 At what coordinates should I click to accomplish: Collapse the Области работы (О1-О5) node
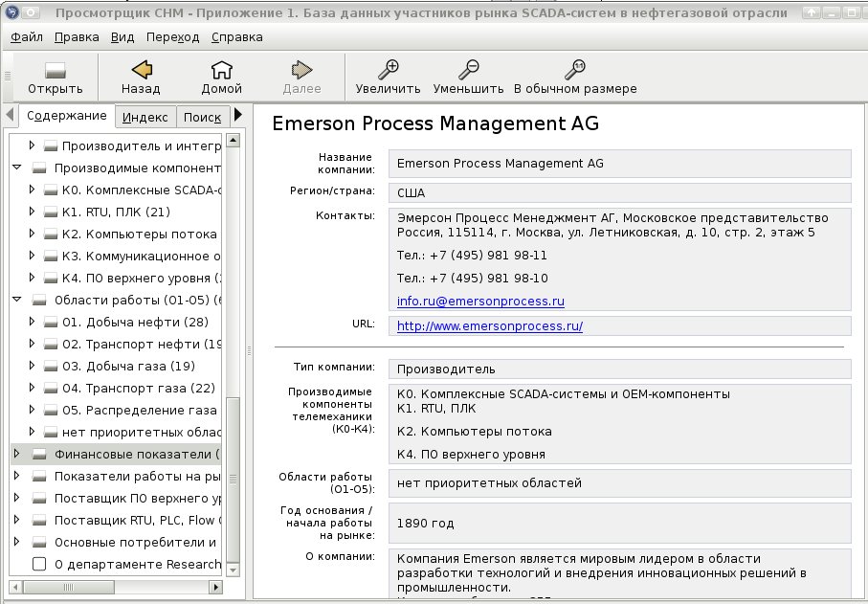[x=16, y=300]
